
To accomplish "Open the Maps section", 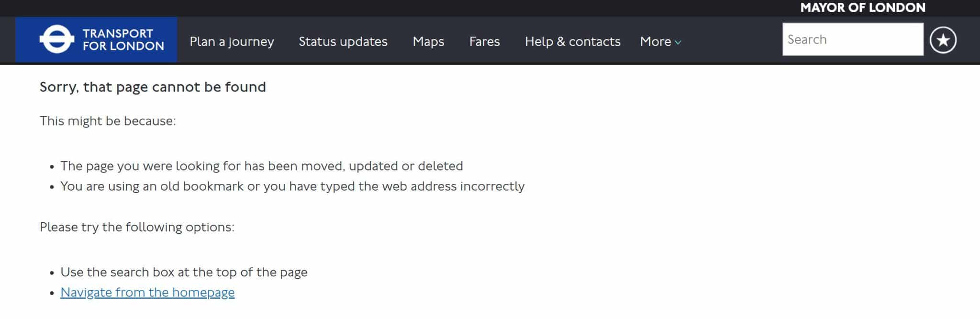I will click(428, 42).
